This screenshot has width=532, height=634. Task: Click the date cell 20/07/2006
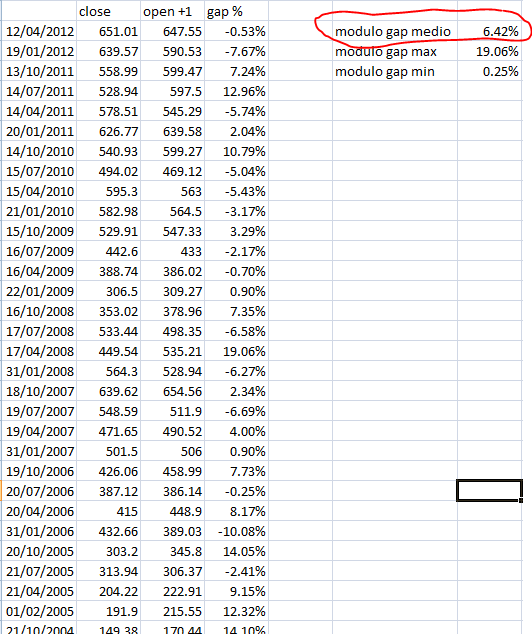39,491
